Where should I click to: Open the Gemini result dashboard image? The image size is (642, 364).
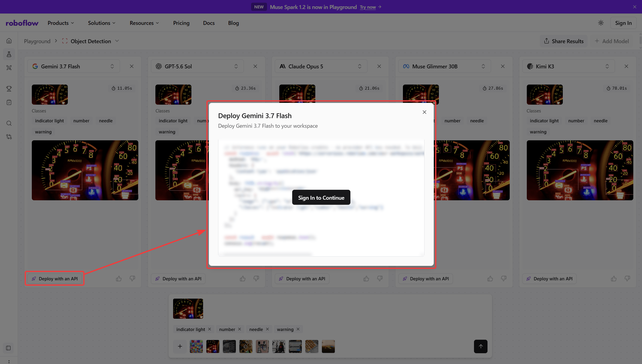tap(85, 170)
